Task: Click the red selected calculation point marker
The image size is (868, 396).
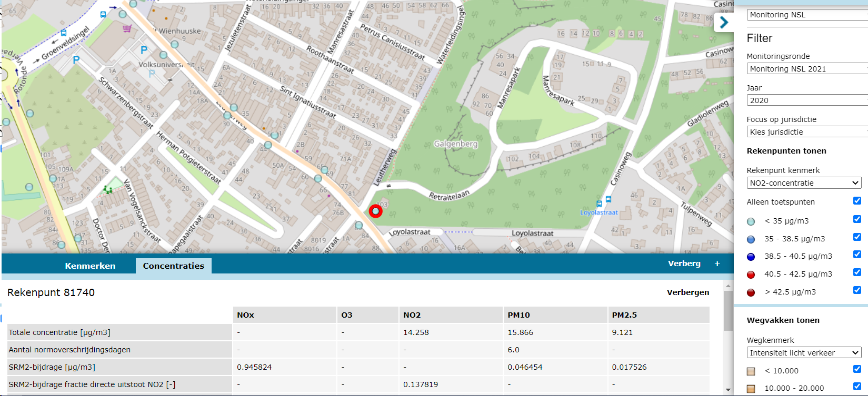Action: 375,211
